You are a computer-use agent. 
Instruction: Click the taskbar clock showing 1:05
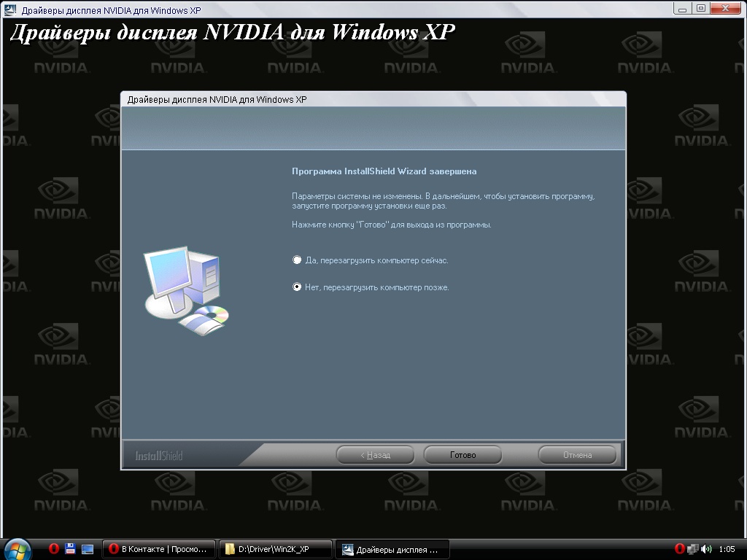(x=727, y=549)
